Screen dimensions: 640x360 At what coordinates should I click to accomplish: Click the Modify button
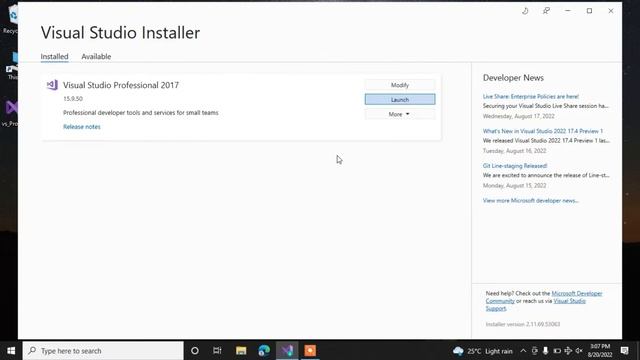[x=400, y=85]
